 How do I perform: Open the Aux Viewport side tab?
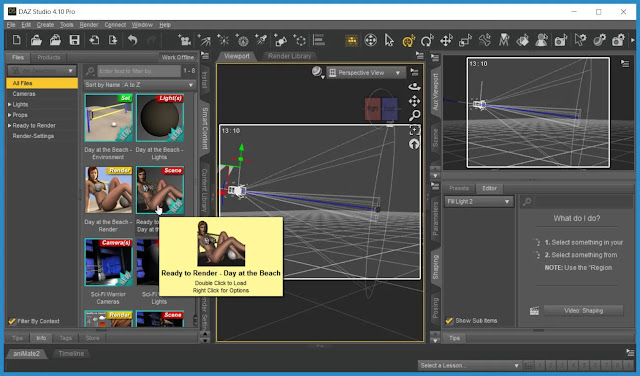pyautogui.click(x=436, y=92)
